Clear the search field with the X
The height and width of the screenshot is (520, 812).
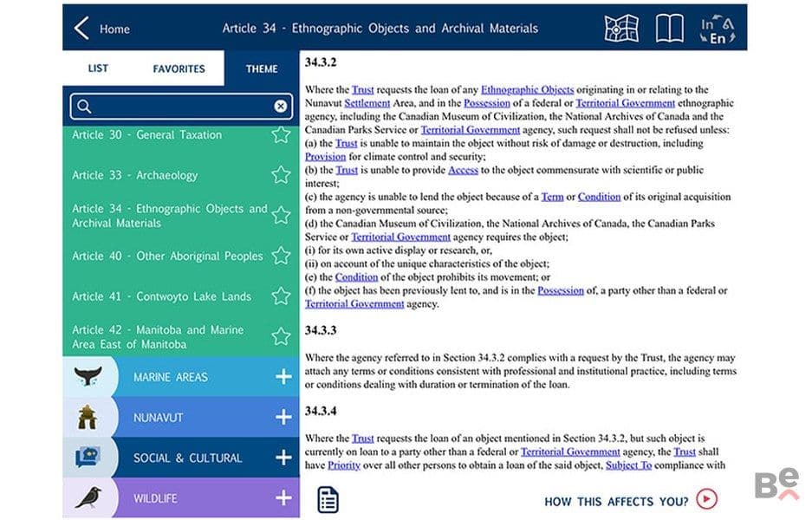pyautogui.click(x=280, y=107)
